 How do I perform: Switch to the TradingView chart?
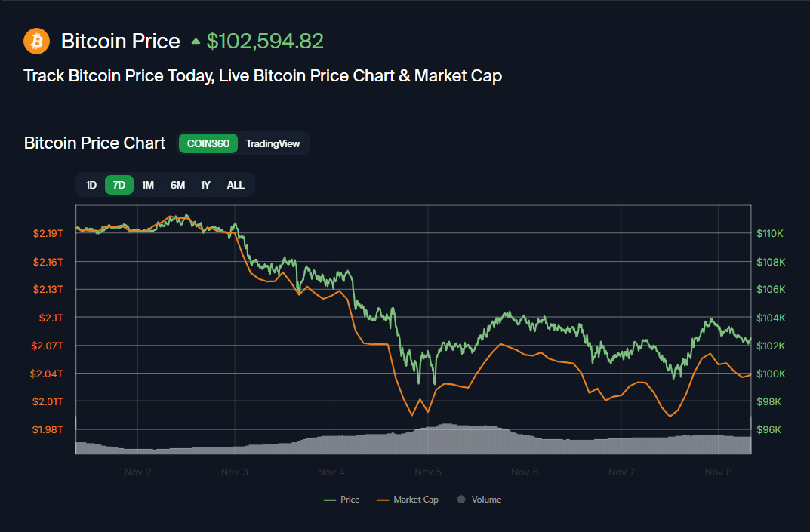click(x=273, y=143)
